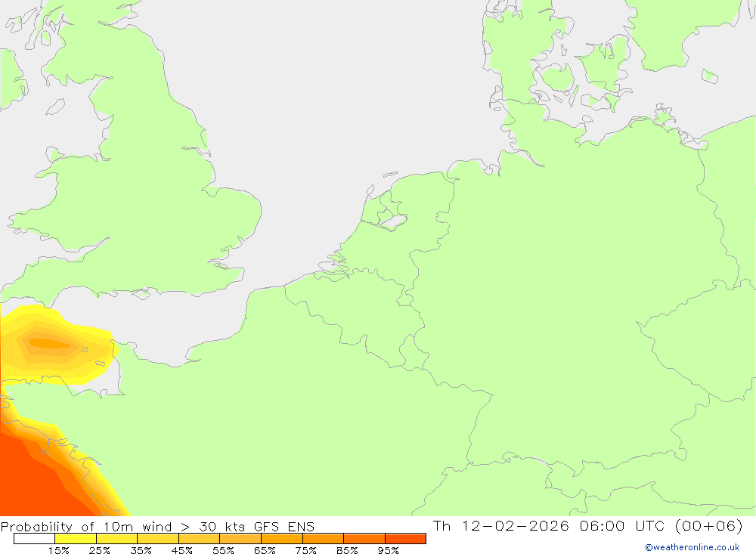Click the "75%" legend label
The width and height of the screenshot is (756, 554).
[305, 550]
